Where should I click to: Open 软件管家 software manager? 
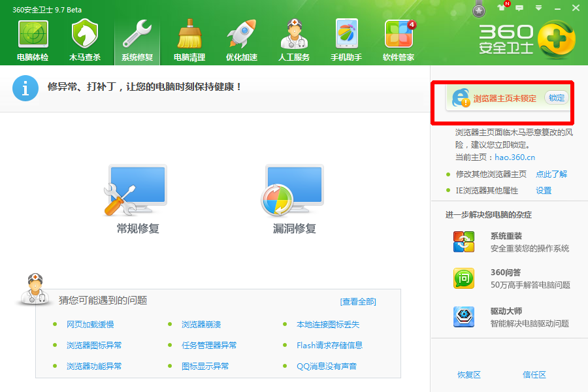pos(399,39)
